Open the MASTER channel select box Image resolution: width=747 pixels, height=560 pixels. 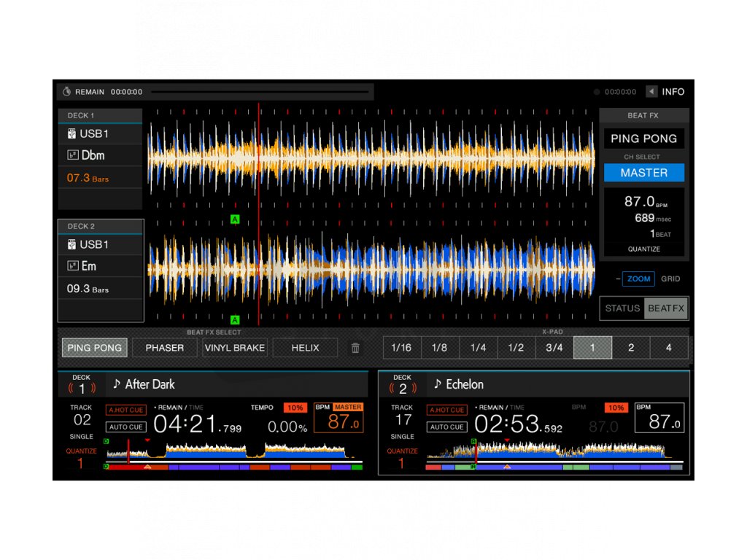[643, 173]
